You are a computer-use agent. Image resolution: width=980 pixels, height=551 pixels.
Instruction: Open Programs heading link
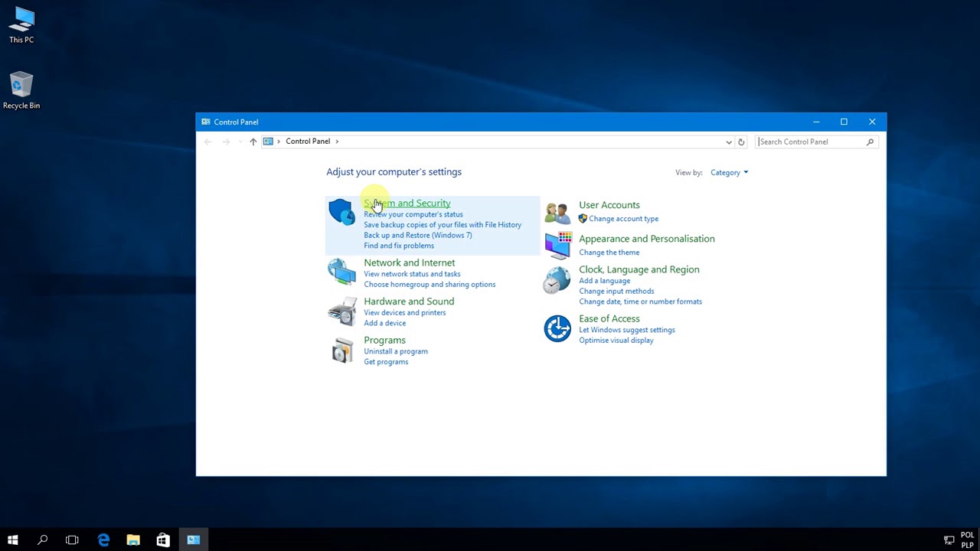pyautogui.click(x=385, y=340)
